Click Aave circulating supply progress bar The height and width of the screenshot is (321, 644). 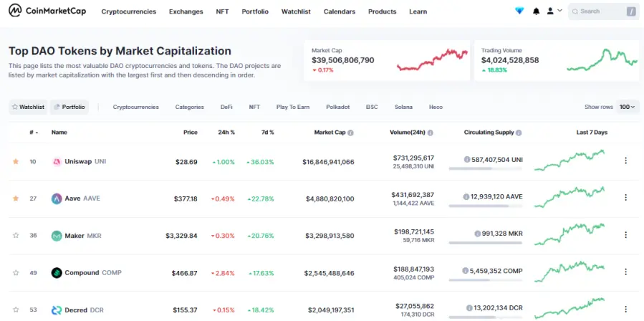(486, 206)
